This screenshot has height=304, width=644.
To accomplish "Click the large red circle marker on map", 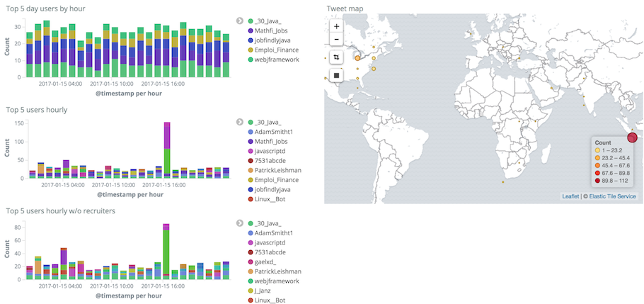I will 633,137.
